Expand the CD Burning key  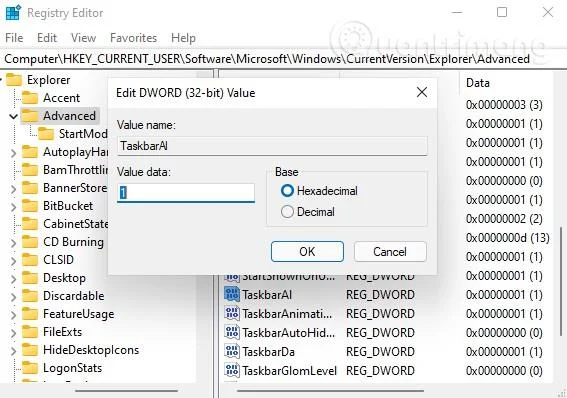13,243
